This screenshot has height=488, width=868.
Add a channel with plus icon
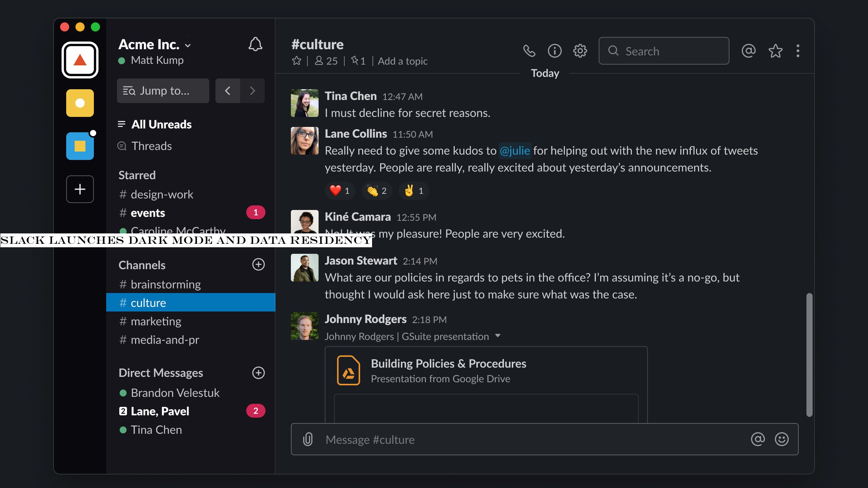point(259,265)
